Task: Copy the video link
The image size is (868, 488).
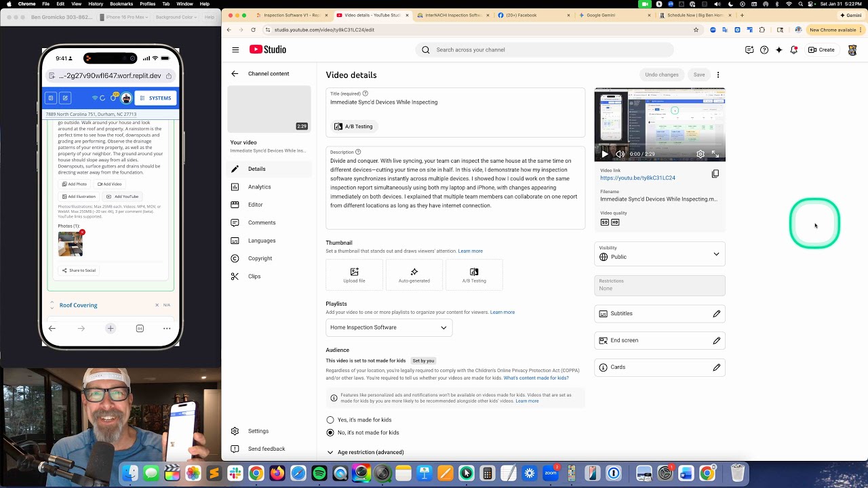Action: tap(715, 174)
